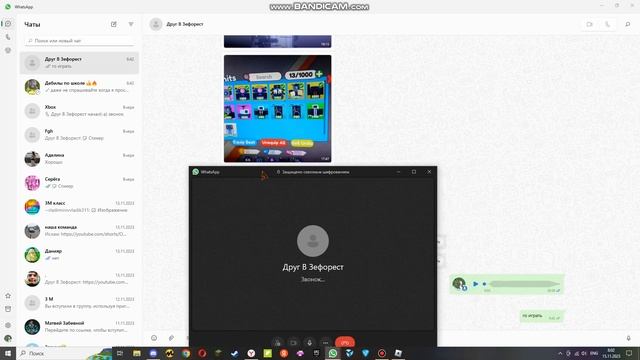Play the voice message

coord(476,284)
